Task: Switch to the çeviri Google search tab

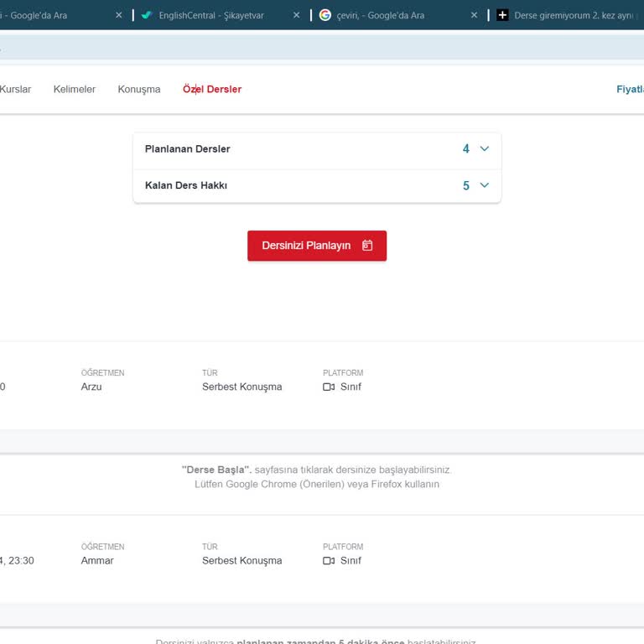Action: point(381,16)
